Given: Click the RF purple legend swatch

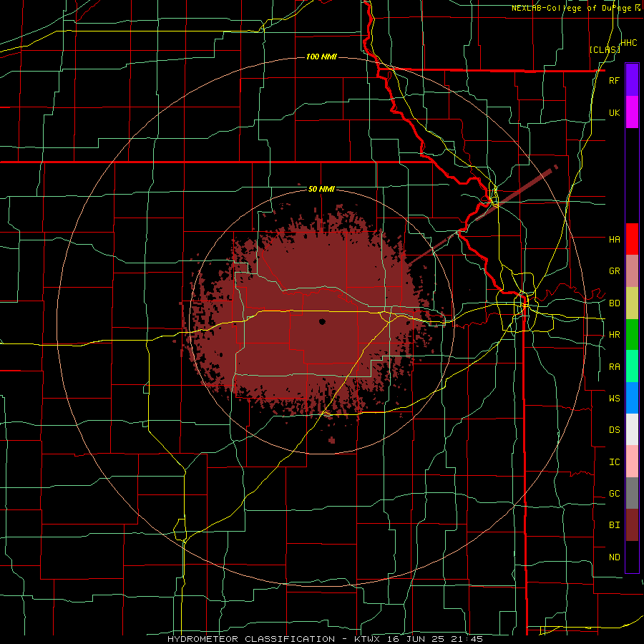Looking at the screenshot, I should 632,79.
